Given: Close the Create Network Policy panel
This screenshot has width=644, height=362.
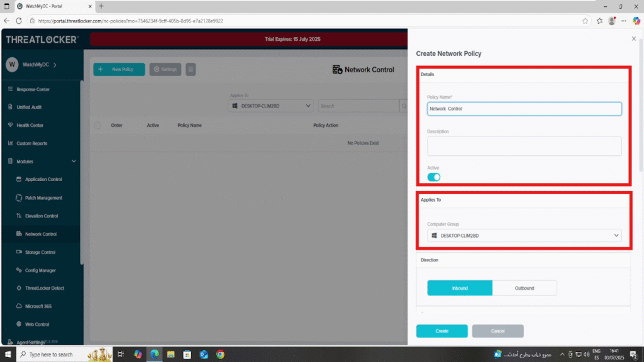Looking at the screenshot, I should click(634, 38).
